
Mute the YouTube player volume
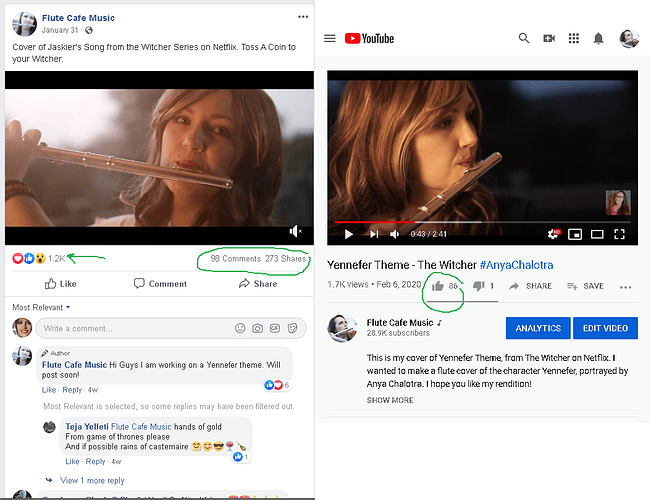coord(394,234)
